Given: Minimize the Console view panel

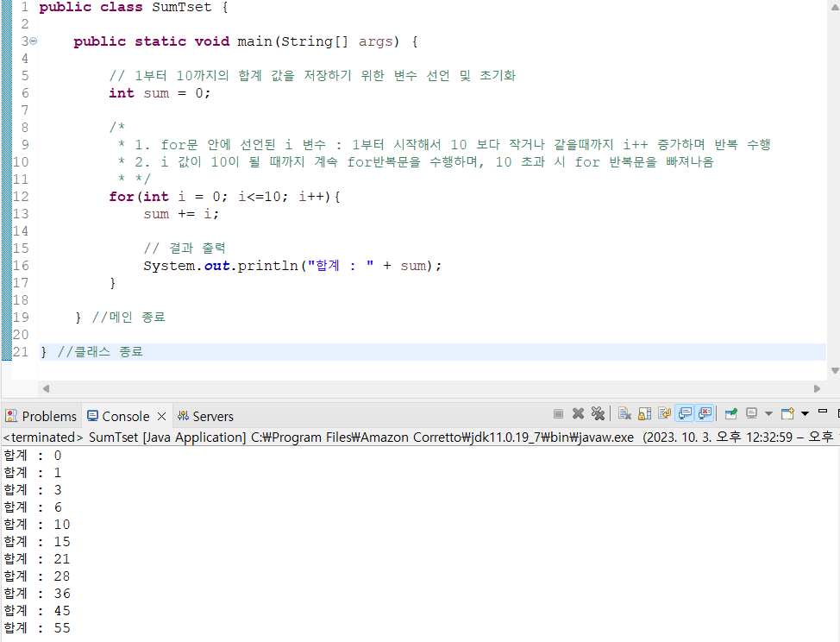Looking at the screenshot, I should click(x=823, y=412).
